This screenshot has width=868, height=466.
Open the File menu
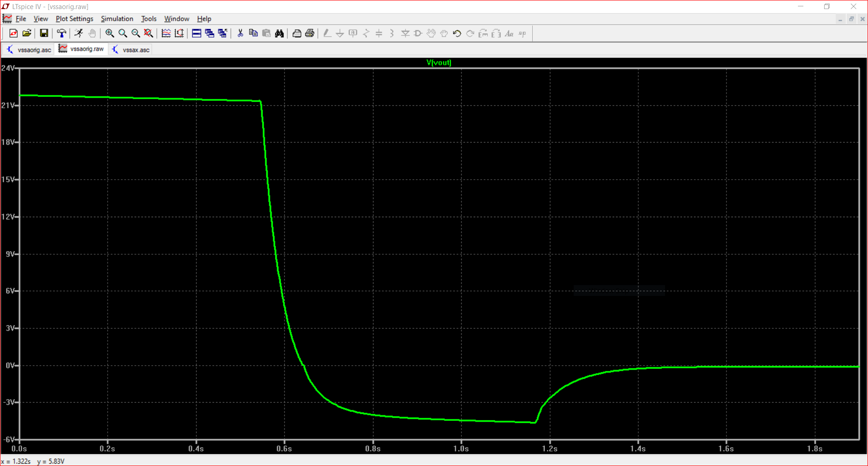(x=21, y=19)
